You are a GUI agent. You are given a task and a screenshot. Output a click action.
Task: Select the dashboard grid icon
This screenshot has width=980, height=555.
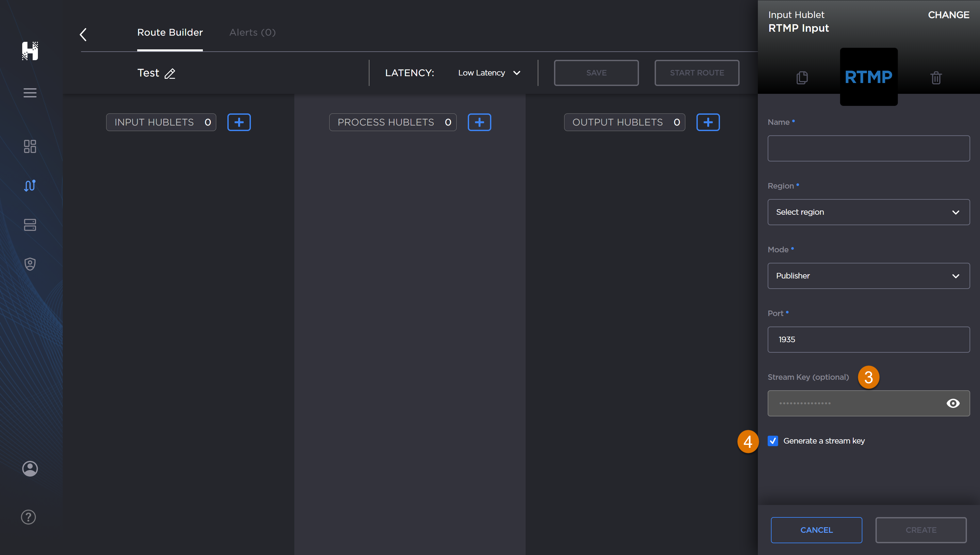click(x=30, y=146)
